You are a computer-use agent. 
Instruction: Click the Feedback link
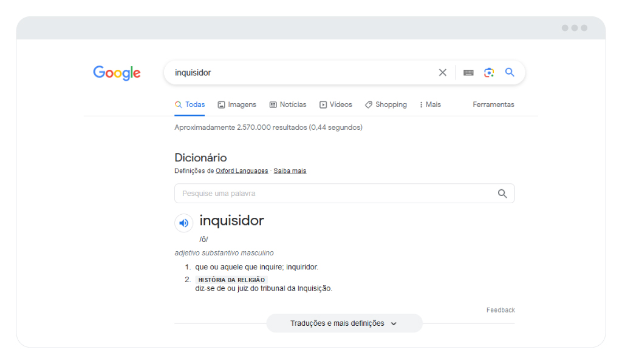501,310
